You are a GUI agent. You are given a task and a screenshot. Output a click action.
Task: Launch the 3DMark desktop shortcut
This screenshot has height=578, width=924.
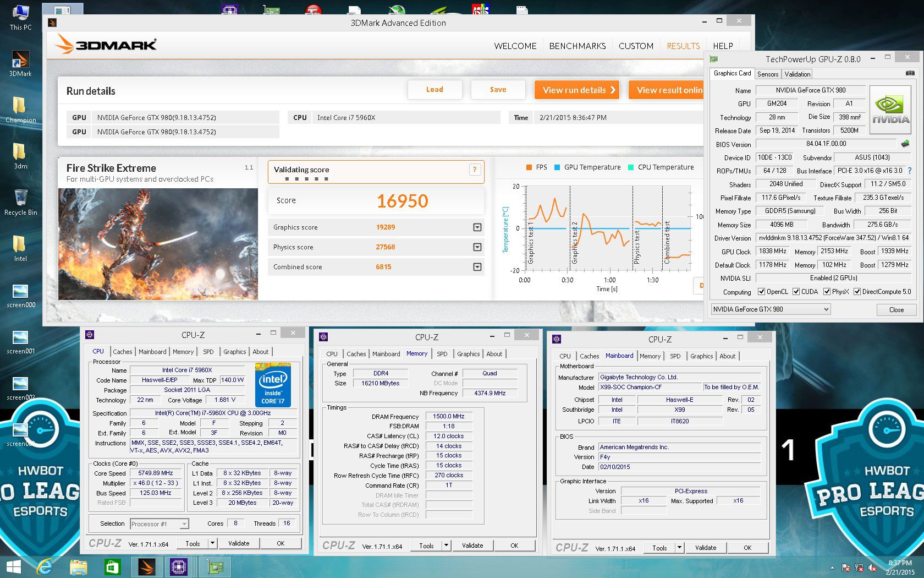20,63
